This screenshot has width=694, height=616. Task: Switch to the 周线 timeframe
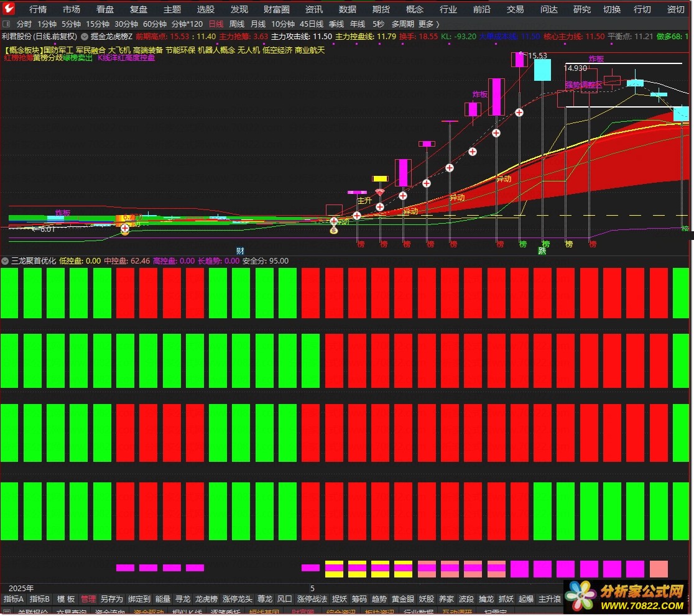[237, 24]
